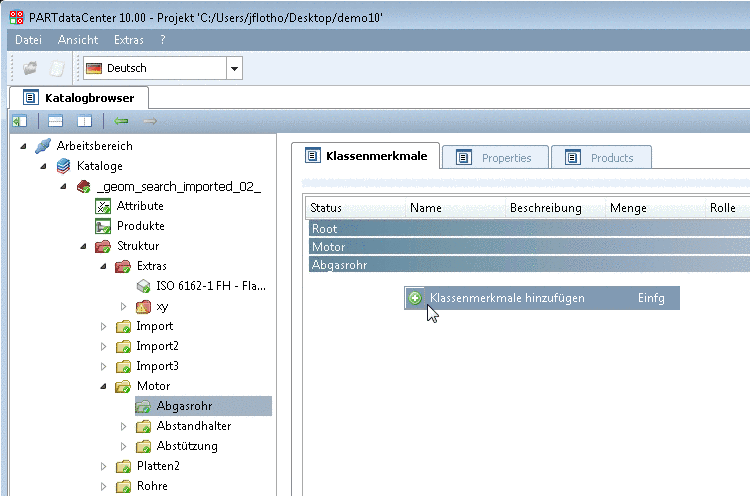Collapse the Arbeitsbereich tree node
Screen dimensions: 750x496
tap(23, 146)
